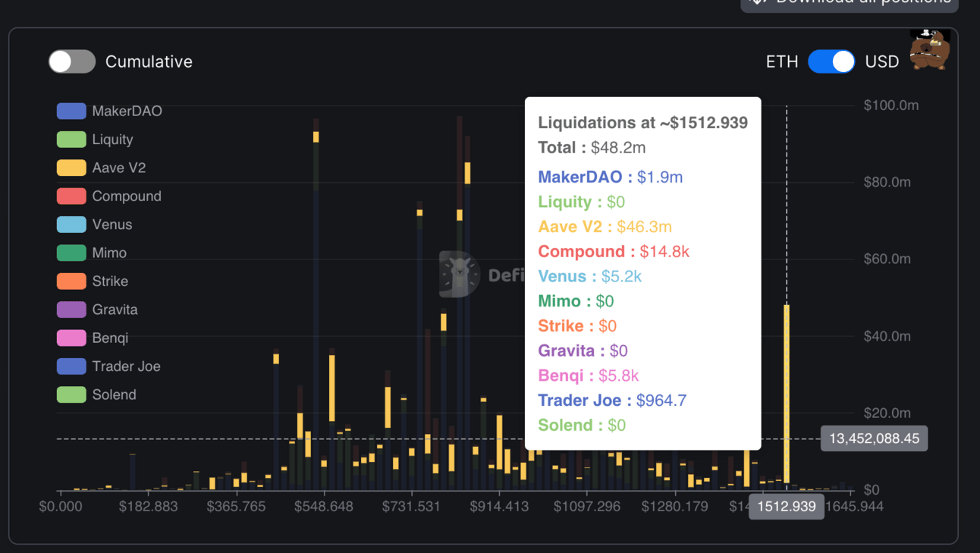Click the tall yellow bar under the dashed line
This screenshot has height=553, width=980.
point(787,394)
